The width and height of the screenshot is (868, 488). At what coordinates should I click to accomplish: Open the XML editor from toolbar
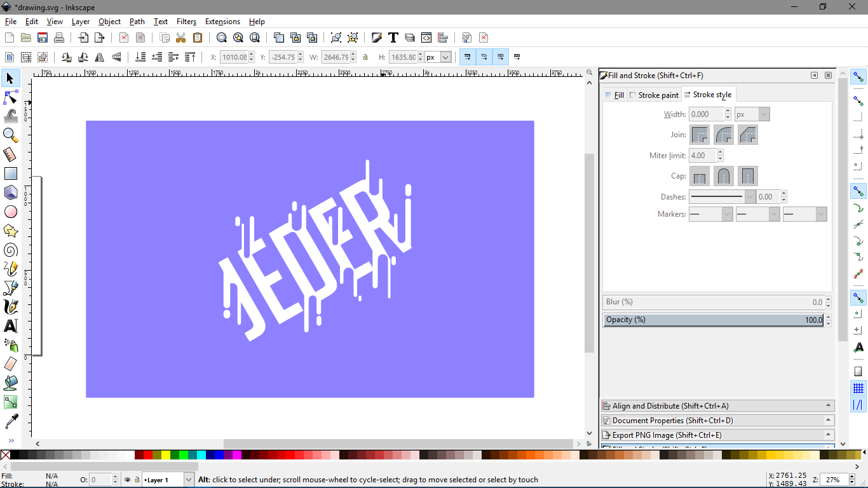click(426, 37)
